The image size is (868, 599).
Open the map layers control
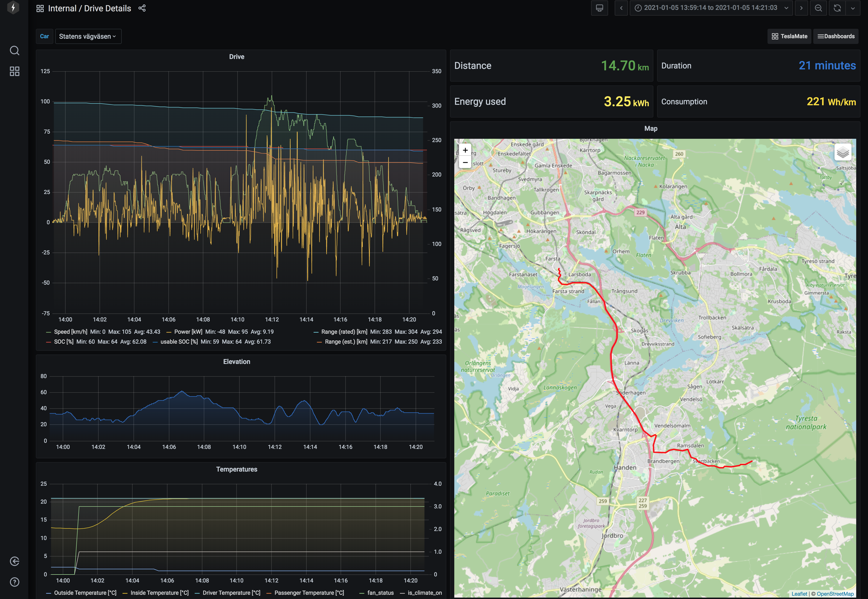pyautogui.click(x=843, y=152)
